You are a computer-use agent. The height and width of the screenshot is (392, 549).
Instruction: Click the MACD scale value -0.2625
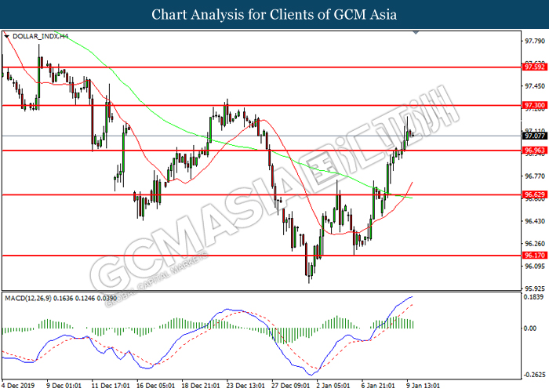pyautogui.click(x=535, y=375)
